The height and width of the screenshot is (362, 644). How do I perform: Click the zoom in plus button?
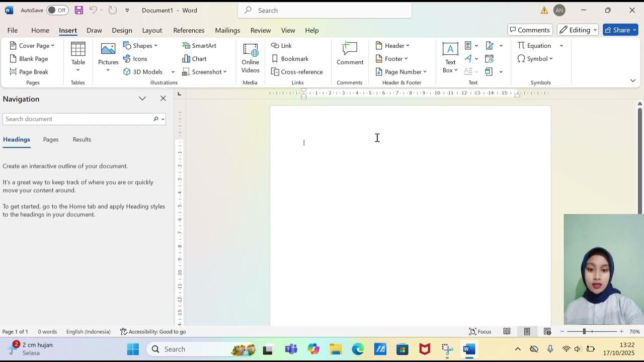point(621,331)
